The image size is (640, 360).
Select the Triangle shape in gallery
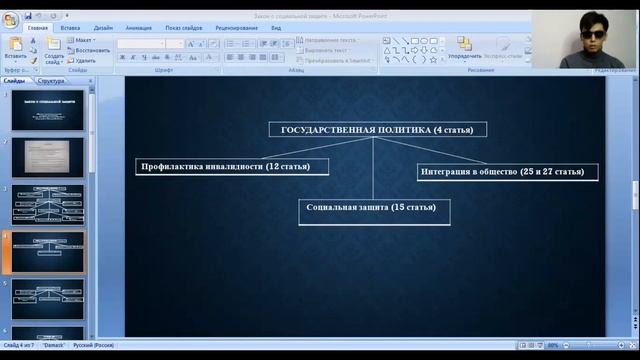coord(387,50)
